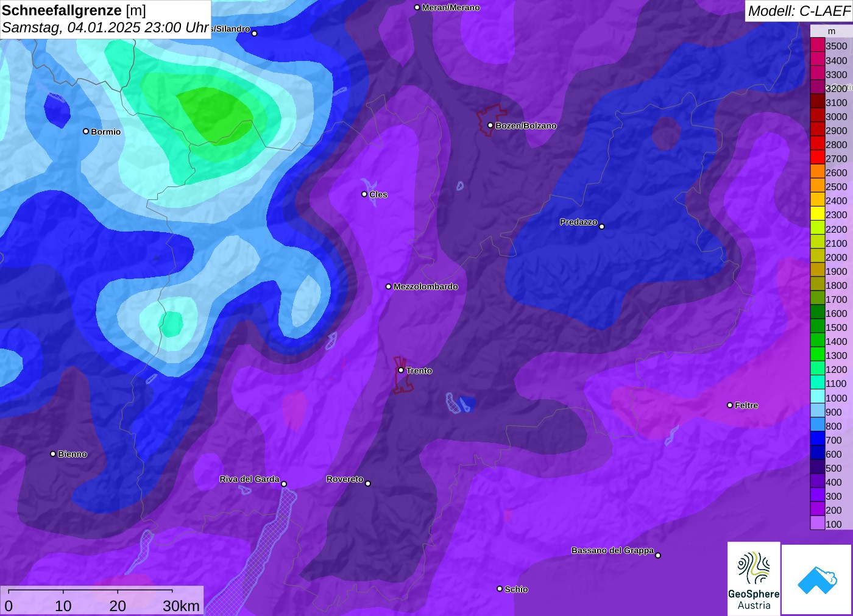Select the 100 m legend color
Viewport: 853px width, 616px height.
tap(818, 523)
